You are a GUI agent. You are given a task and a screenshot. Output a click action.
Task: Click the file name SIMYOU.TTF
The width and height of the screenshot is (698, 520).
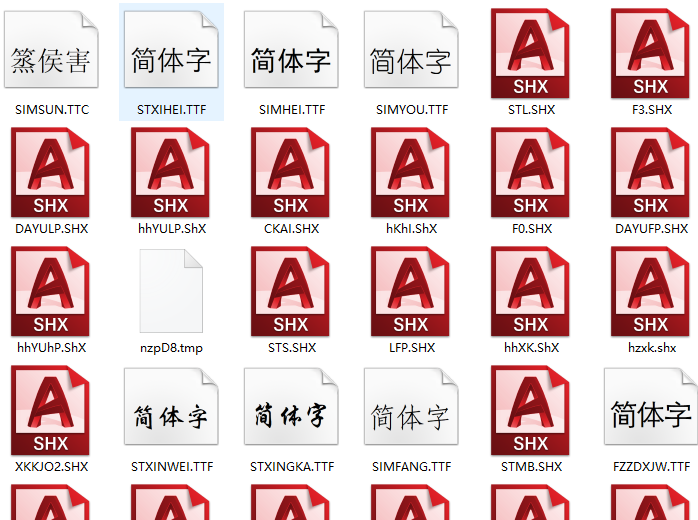412,110
